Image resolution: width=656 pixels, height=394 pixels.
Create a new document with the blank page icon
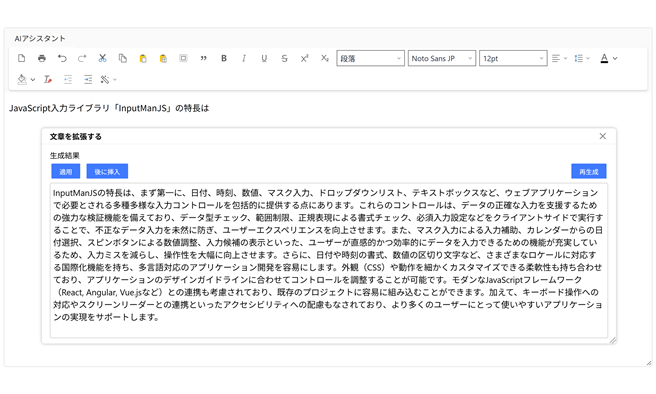[21, 59]
